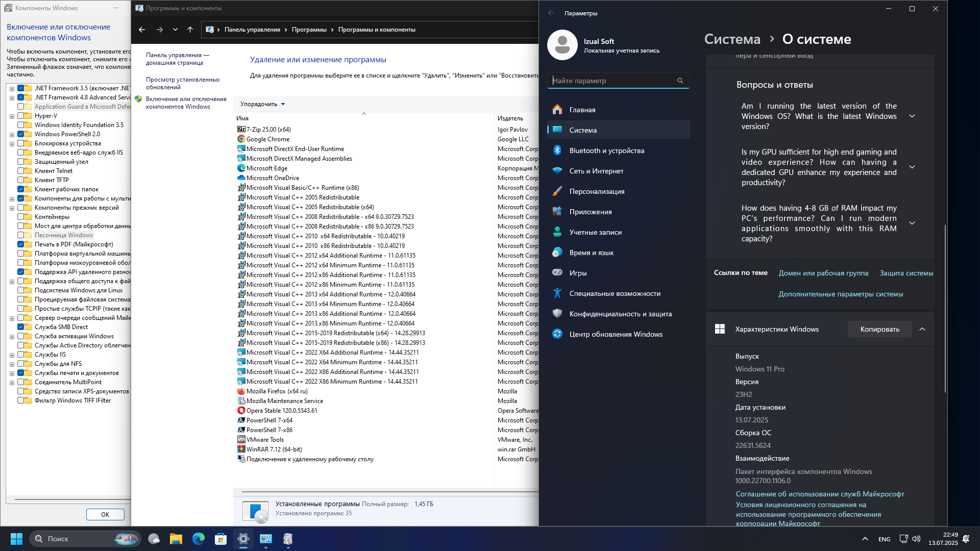Enable the Hyper-V checkbox
980x551 pixels.
21,116
